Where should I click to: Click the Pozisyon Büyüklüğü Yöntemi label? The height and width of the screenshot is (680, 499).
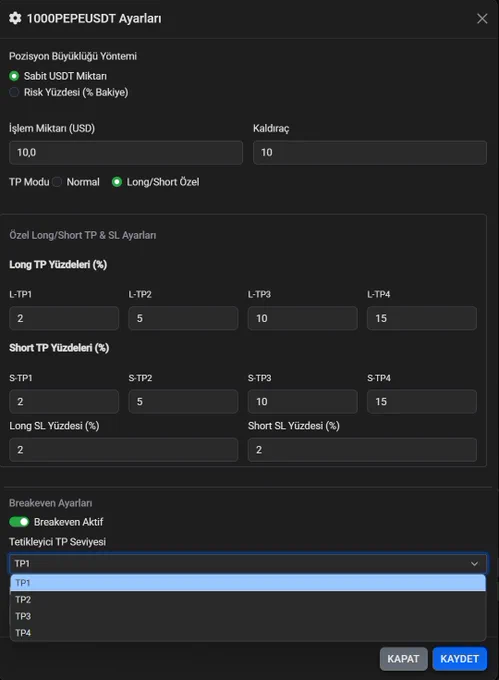(73, 56)
